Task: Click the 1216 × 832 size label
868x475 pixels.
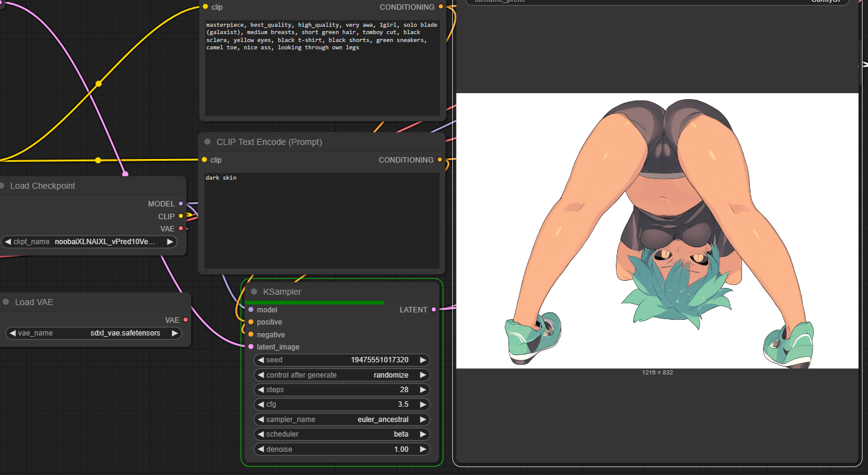Action: tap(657, 372)
